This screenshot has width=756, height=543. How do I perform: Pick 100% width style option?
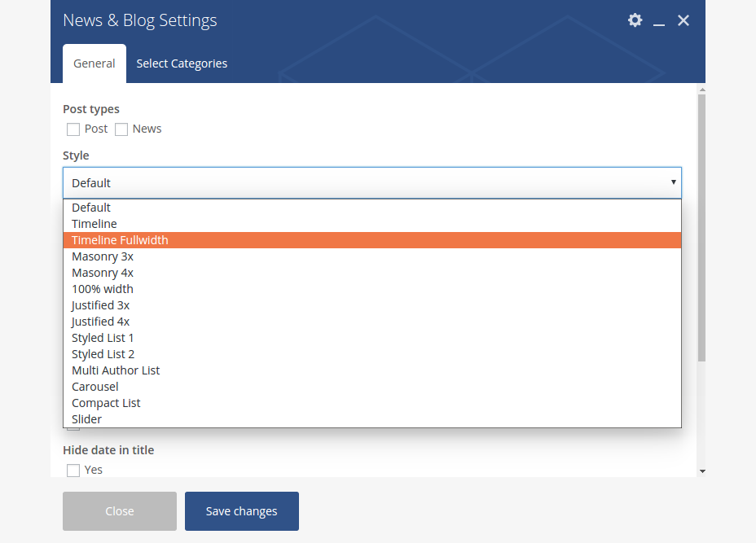pos(103,289)
